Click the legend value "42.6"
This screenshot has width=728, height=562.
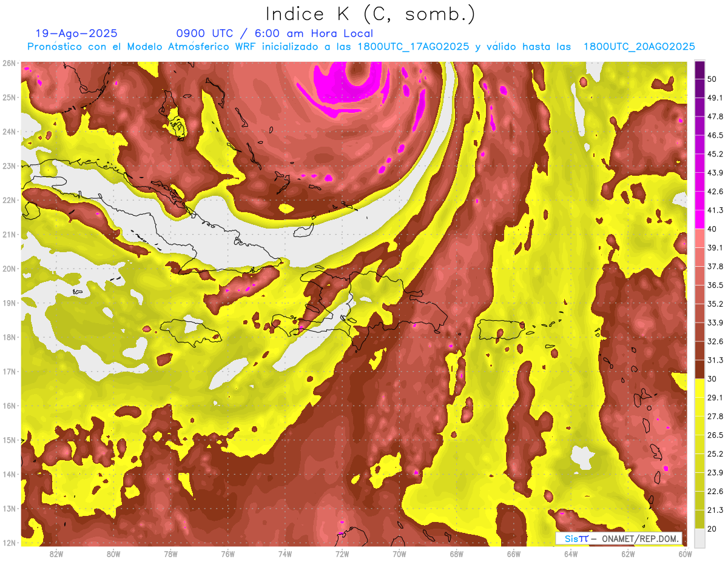click(x=715, y=192)
